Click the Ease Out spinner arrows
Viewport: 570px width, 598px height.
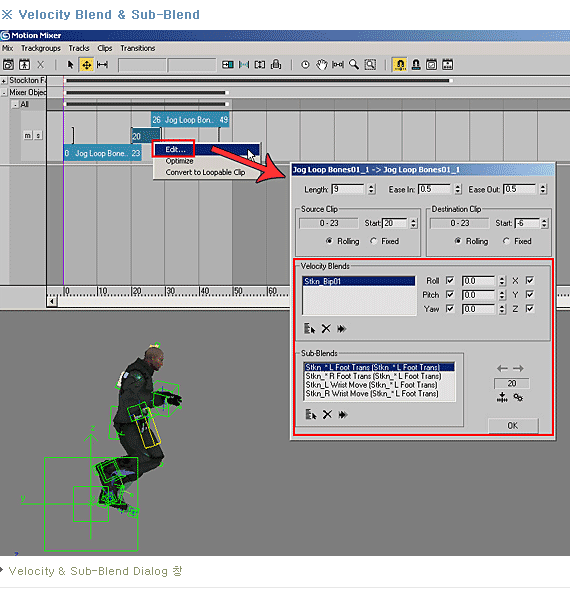543,189
